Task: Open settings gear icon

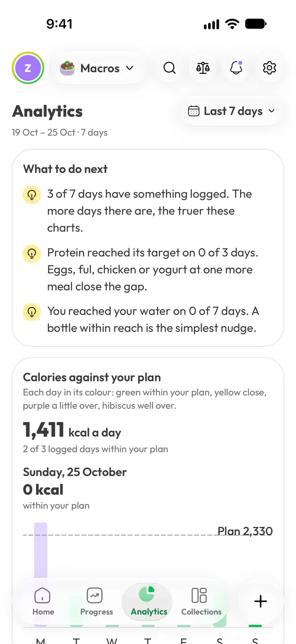Action: click(x=269, y=68)
